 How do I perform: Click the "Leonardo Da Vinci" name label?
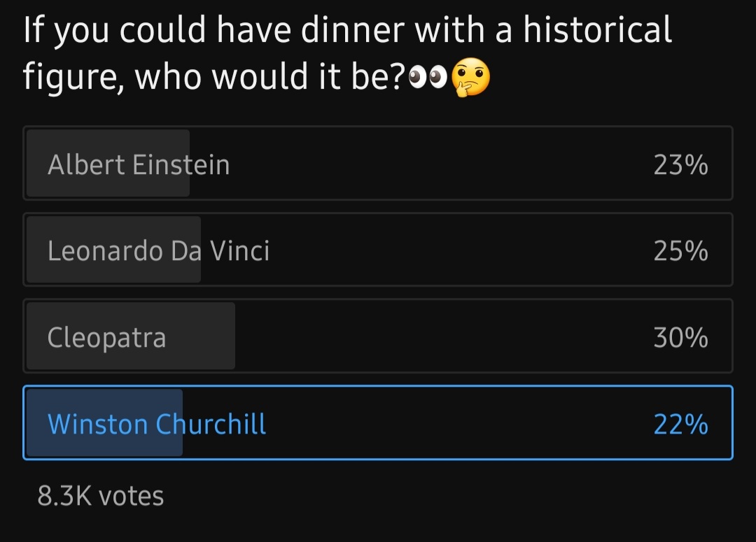point(159,251)
